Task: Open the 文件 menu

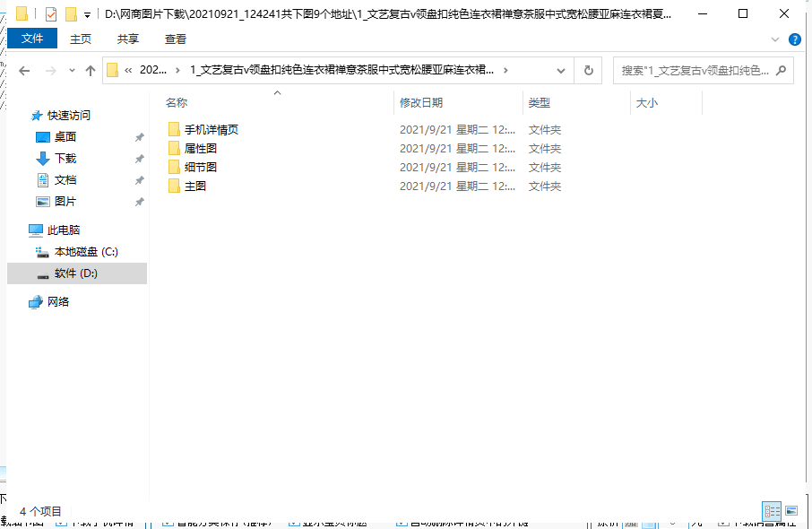Action: coord(32,39)
